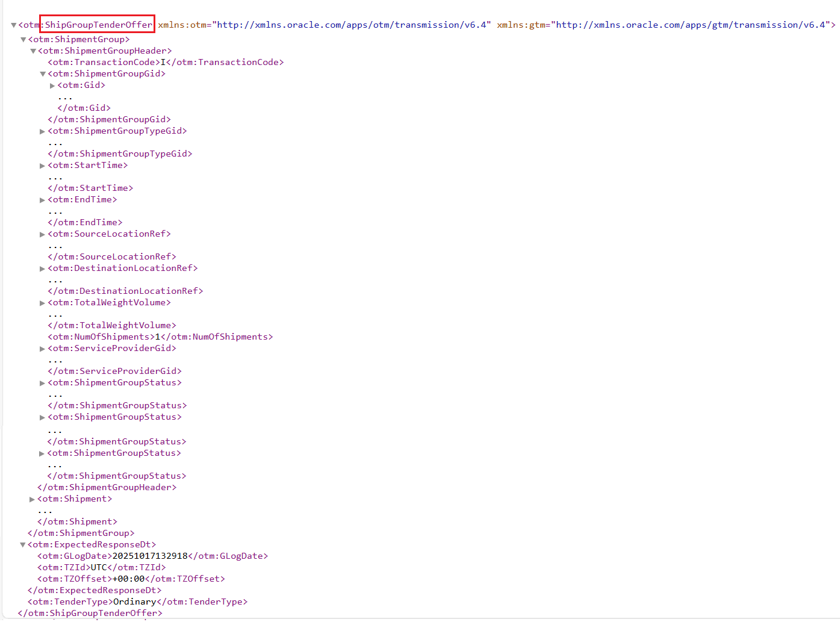Expand the ShipmentGroupTypeGid node
The image size is (840, 622).
pos(42,130)
